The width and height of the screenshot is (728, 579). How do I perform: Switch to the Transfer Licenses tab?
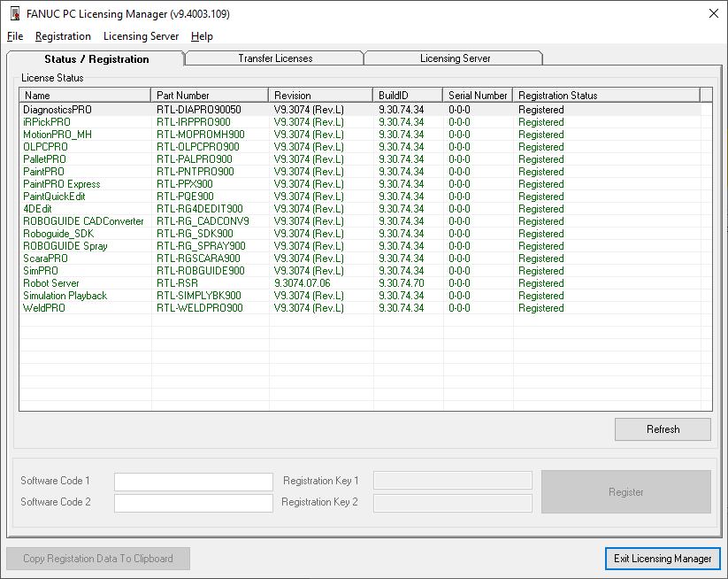[275, 58]
